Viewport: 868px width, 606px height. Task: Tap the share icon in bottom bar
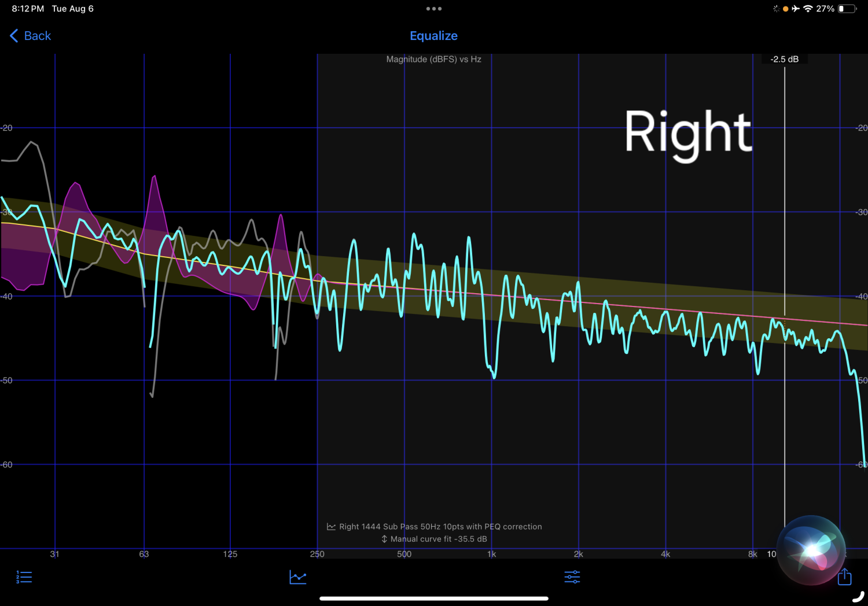tap(845, 576)
